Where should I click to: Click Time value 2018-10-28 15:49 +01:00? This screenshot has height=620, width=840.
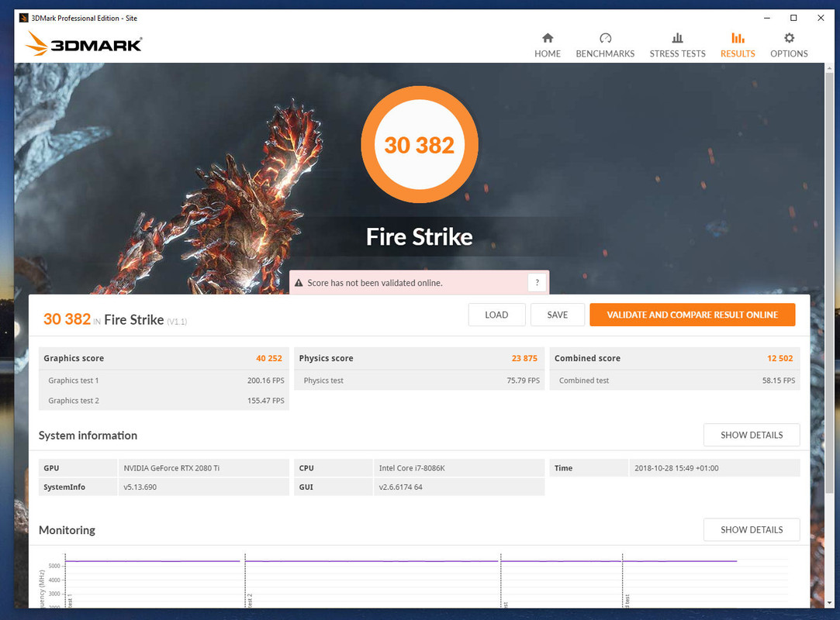[x=676, y=468]
